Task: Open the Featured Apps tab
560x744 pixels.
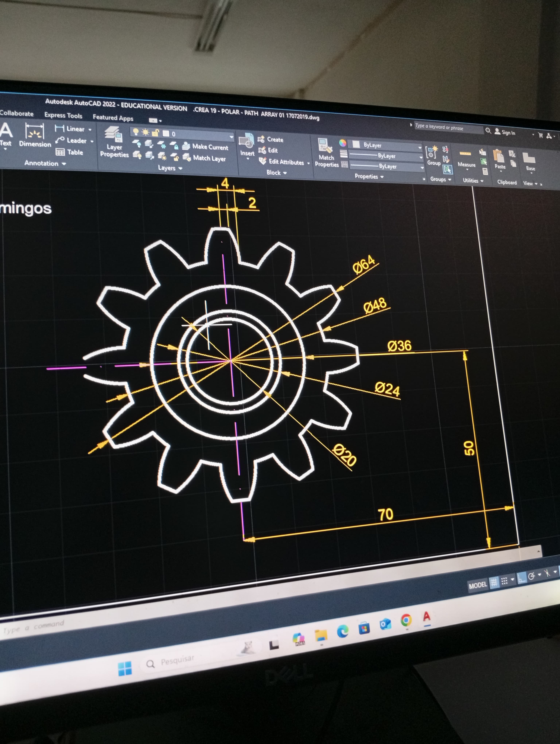Action: pyautogui.click(x=113, y=117)
